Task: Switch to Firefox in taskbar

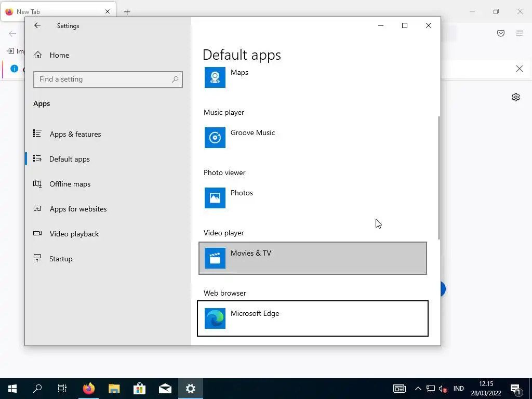Action: tap(89, 389)
